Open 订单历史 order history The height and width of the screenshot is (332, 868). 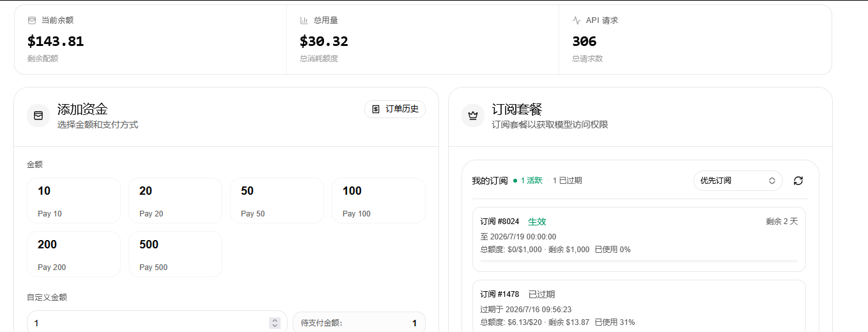click(x=395, y=109)
